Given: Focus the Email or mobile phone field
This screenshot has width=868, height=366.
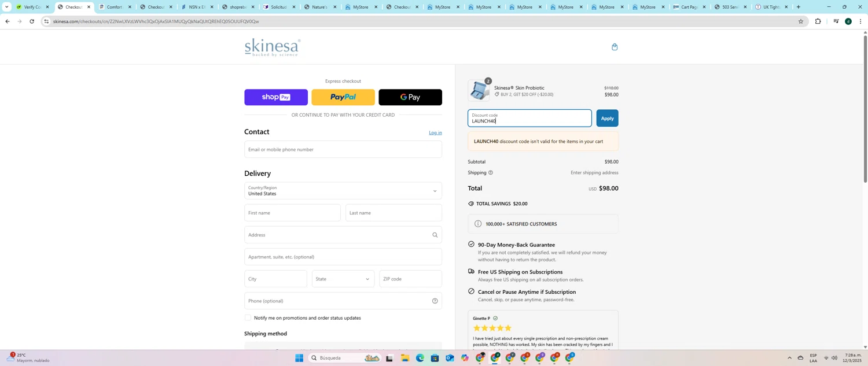Looking at the screenshot, I should 343,149.
